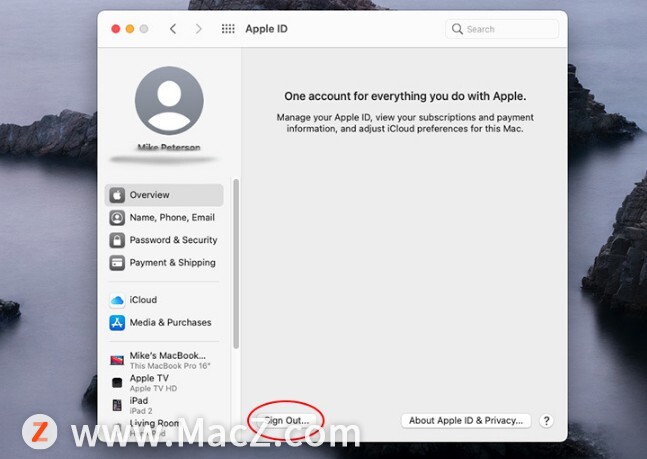This screenshot has height=459, width=647.
Task: Show all preferences using the grid icon
Action: pos(228,29)
